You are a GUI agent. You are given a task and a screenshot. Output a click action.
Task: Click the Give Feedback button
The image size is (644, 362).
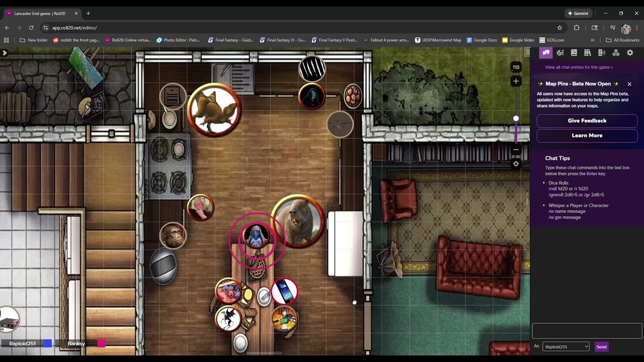click(587, 121)
